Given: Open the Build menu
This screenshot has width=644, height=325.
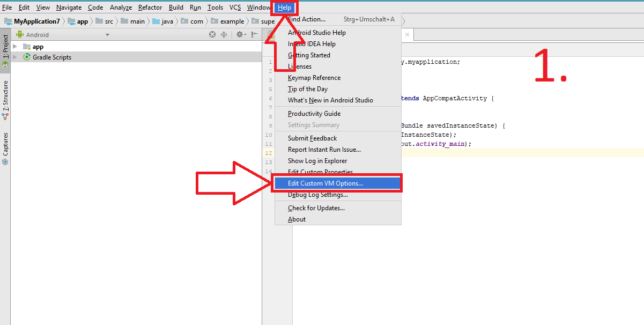Looking at the screenshot, I should (176, 8).
